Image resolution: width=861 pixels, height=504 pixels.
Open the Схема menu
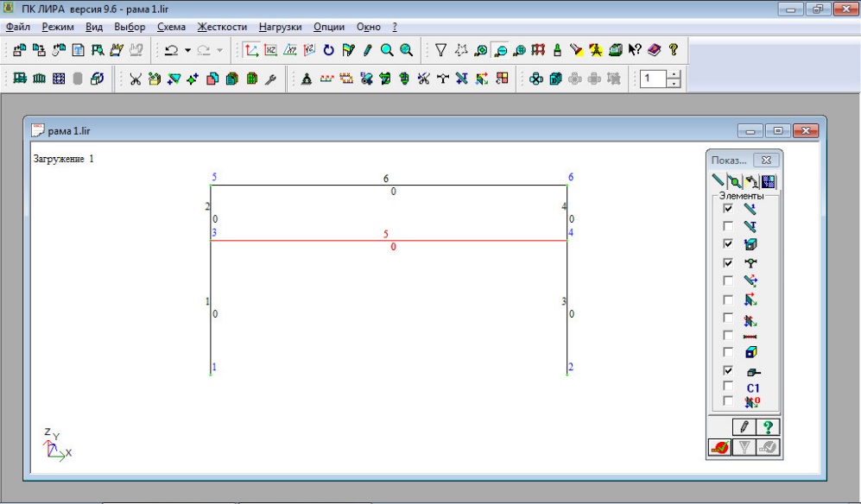tap(171, 27)
